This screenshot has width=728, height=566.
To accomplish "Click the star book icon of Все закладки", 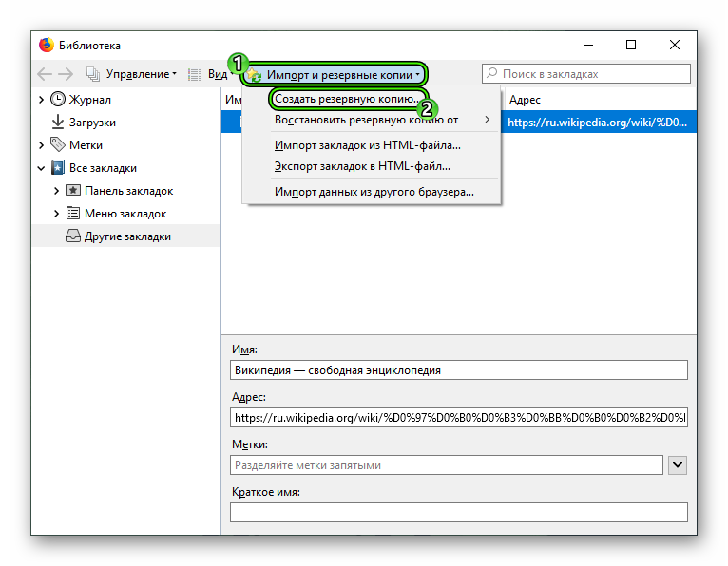I will 58,167.
